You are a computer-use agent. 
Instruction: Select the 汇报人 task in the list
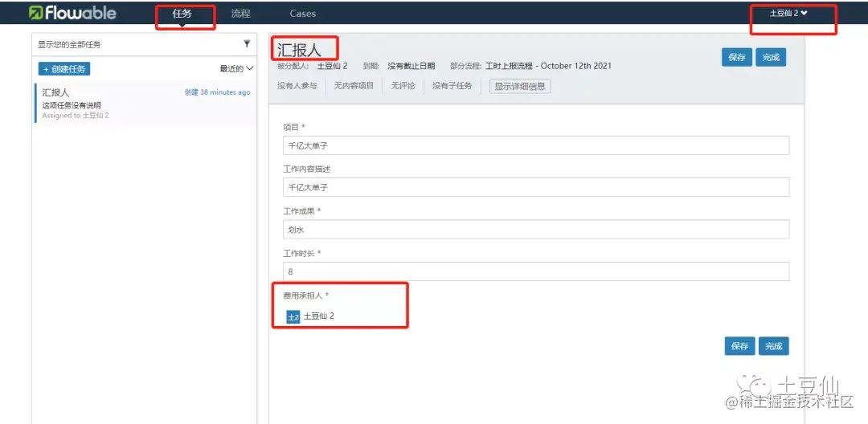(145, 104)
